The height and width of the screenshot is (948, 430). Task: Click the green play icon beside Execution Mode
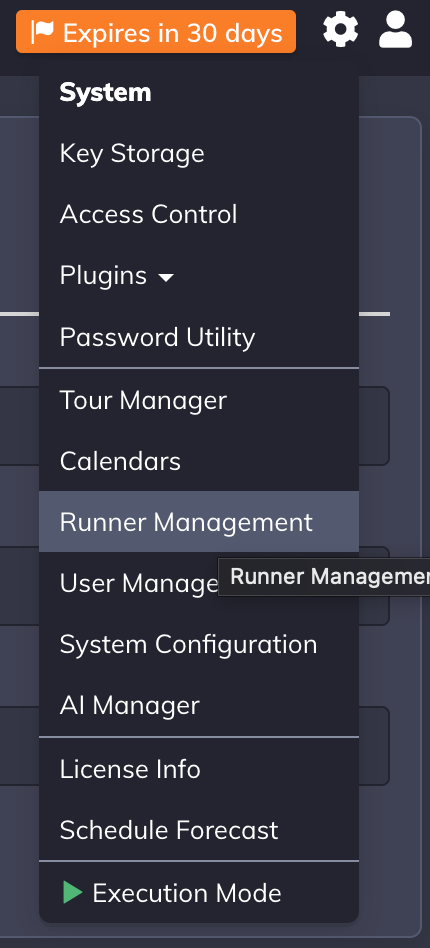pyautogui.click(x=73, y=892)
